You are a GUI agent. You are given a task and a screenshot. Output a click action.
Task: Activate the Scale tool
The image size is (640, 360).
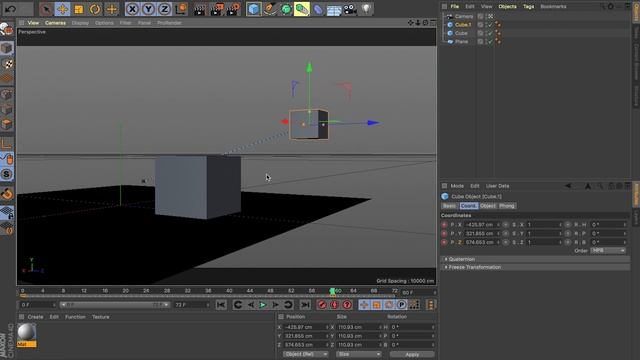[x=79, y=9]
